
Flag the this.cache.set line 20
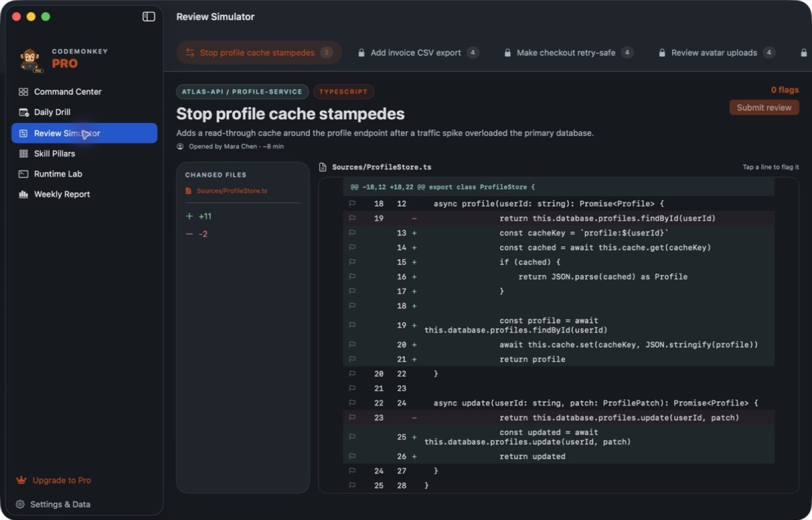coord(352,345)
